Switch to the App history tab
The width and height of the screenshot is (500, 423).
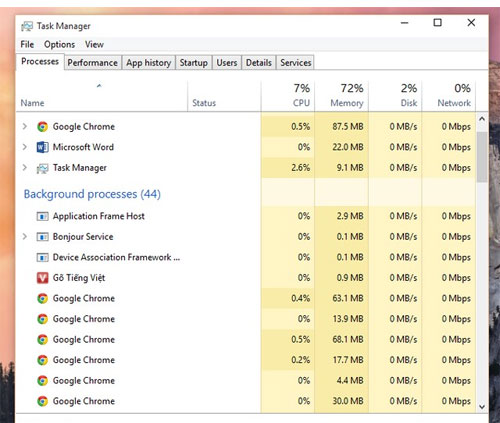[149, 63]
